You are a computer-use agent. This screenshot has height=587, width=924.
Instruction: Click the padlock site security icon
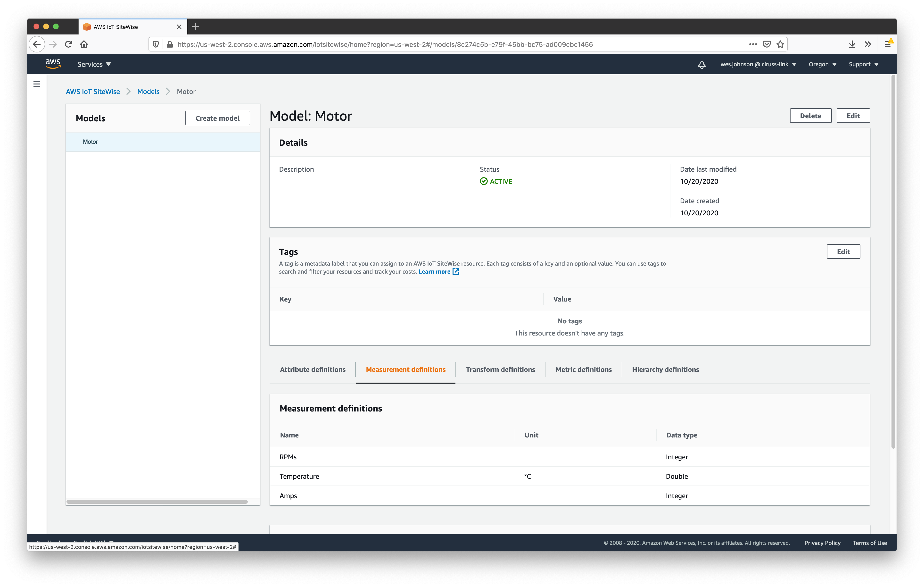click(170, 44)
